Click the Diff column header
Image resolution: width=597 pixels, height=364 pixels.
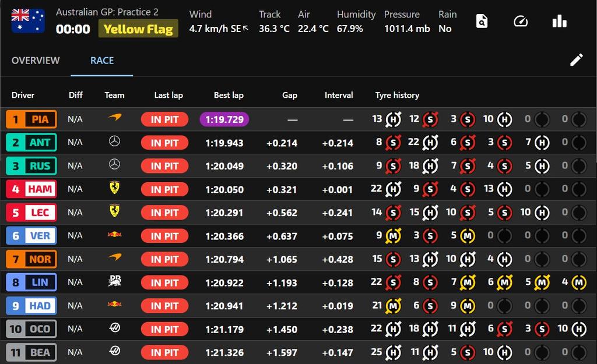(76, 95)
